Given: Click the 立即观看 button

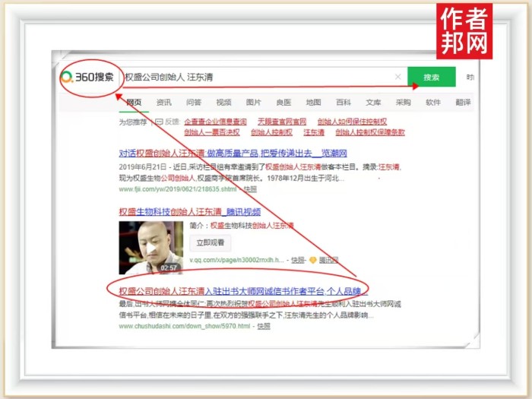Looking at the screenshot, I should coord(211,242).
